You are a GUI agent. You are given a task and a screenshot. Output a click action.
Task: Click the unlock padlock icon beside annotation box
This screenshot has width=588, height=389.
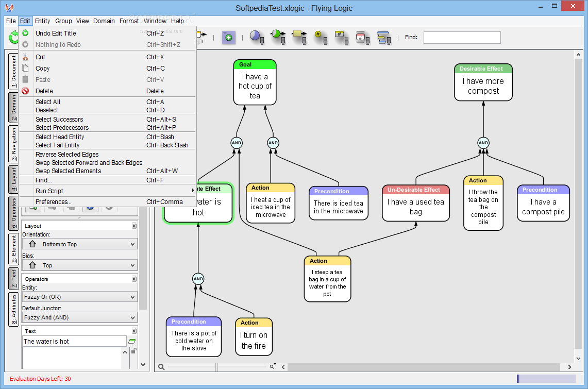134,351
